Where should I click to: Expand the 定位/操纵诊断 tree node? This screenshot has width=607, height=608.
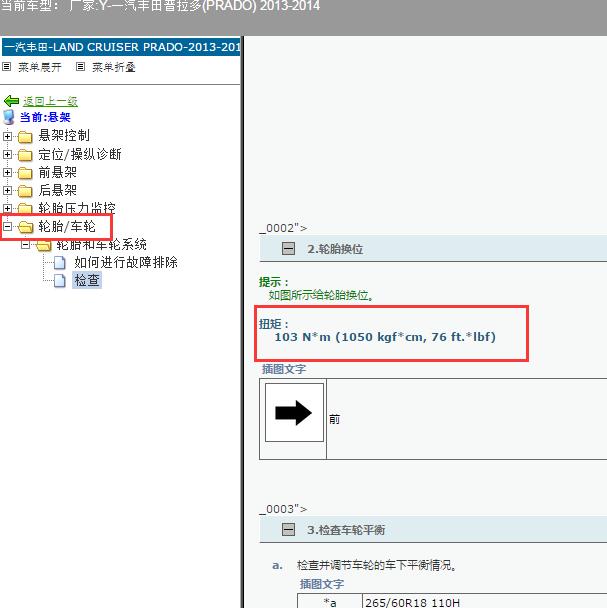point(7,154)
